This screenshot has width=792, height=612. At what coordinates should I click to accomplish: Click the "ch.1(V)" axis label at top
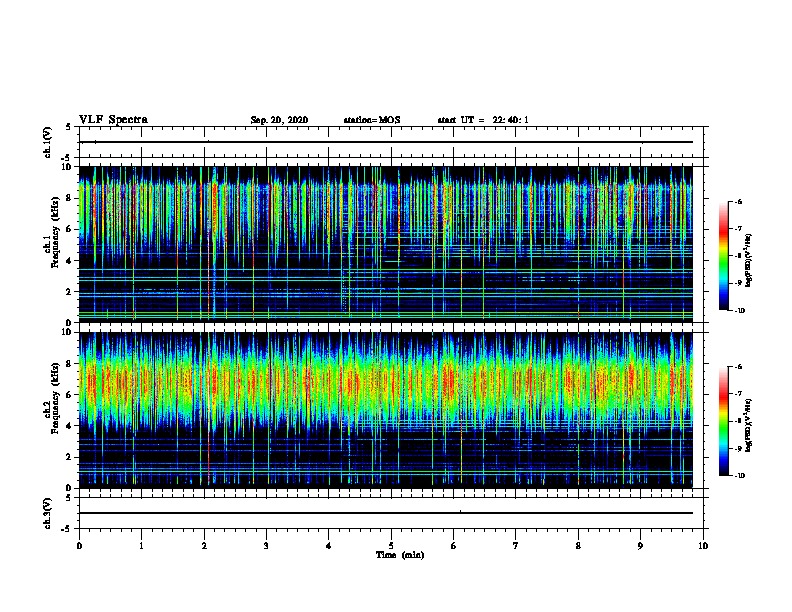coord(47,142)
